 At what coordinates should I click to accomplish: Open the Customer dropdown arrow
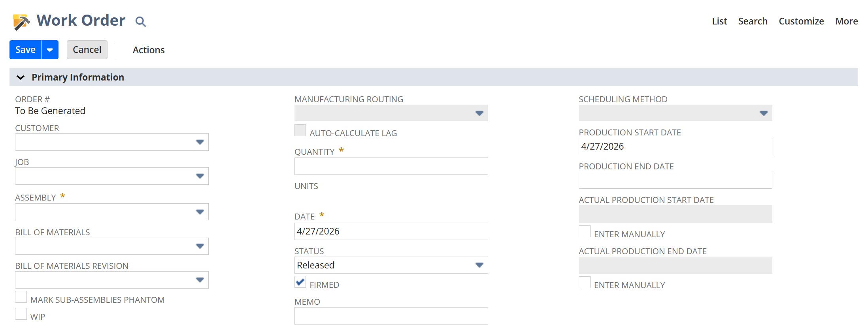(x=200, y=142)
